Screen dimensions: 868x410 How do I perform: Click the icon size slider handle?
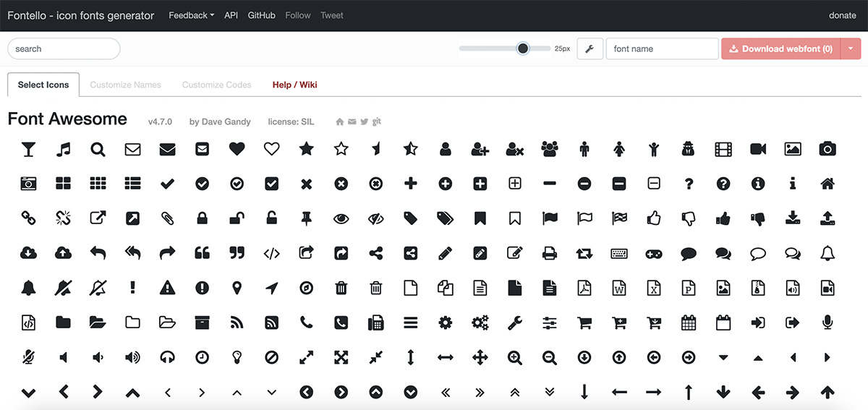pos(523,48)
